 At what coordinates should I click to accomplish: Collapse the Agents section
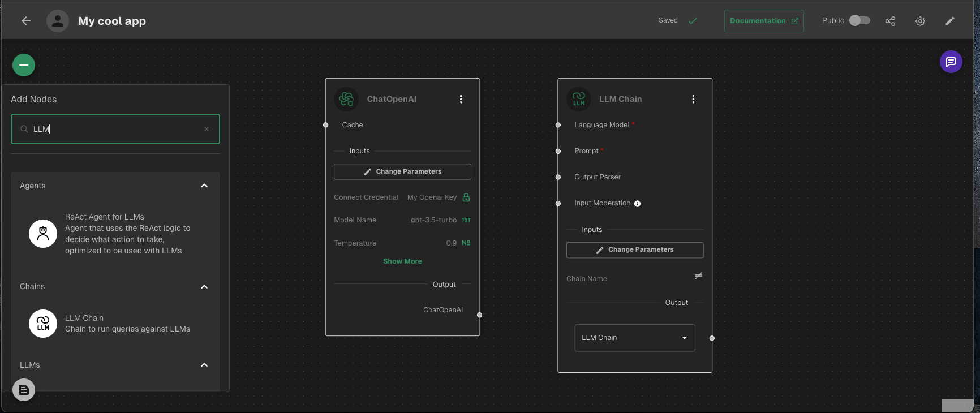[204, 186]
